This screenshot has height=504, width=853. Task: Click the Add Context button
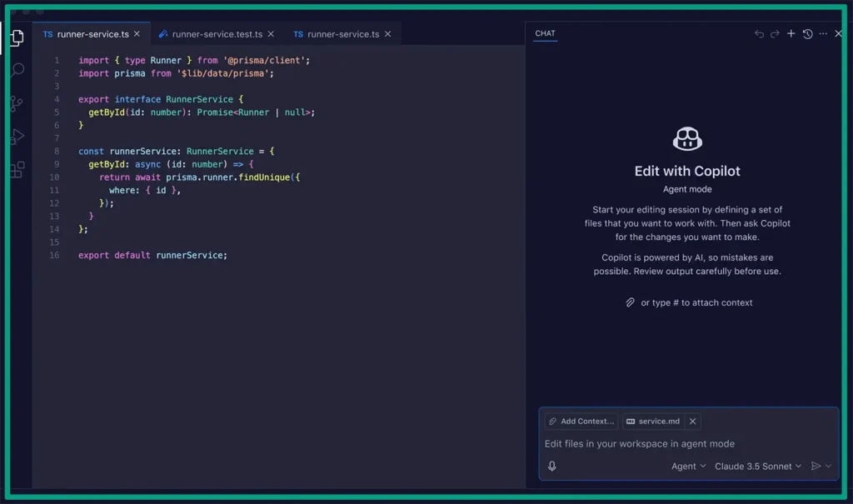click(581, 421)
